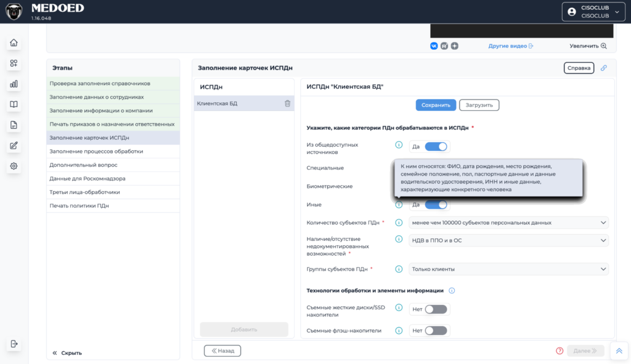Click the user avatar icon in the header

(572, 12)
